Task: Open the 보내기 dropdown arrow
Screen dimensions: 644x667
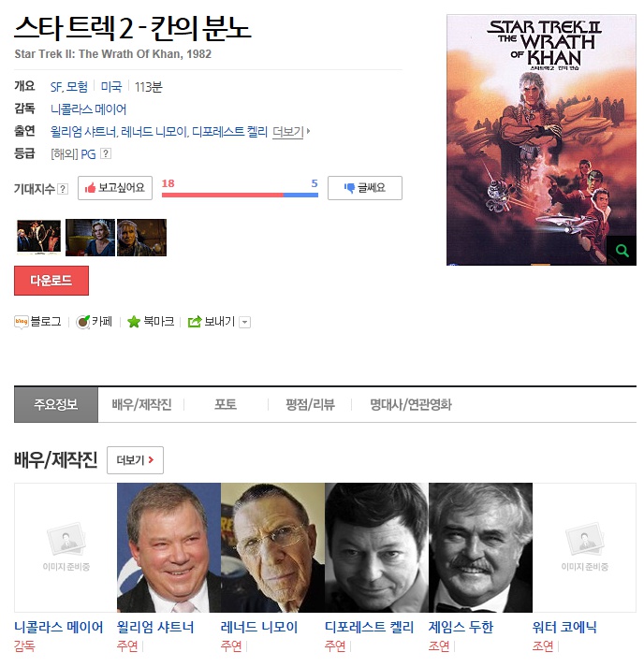Action: [x=244, y=323]
